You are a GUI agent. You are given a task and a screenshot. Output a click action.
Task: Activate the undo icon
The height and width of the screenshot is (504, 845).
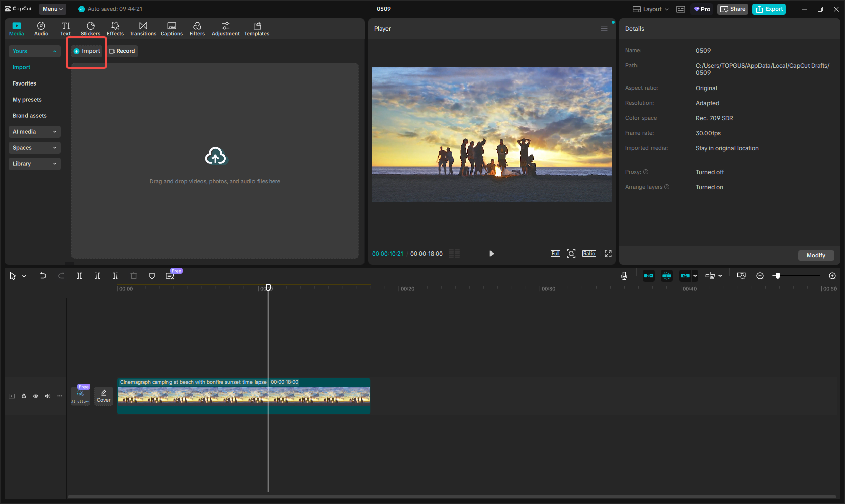pos(43,276)
